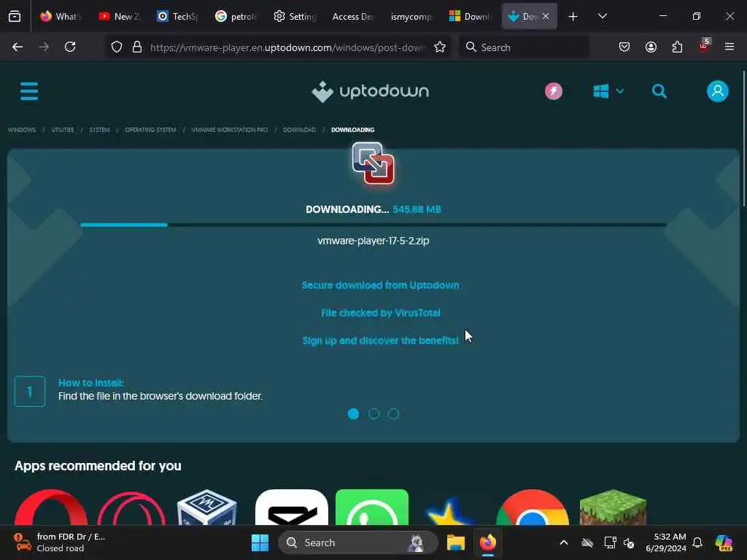This screenshot has width=747, height=560.
Task: Go to the VMWARE WORKSTATION PRO breadcrumb
Action: click(229, 130)
